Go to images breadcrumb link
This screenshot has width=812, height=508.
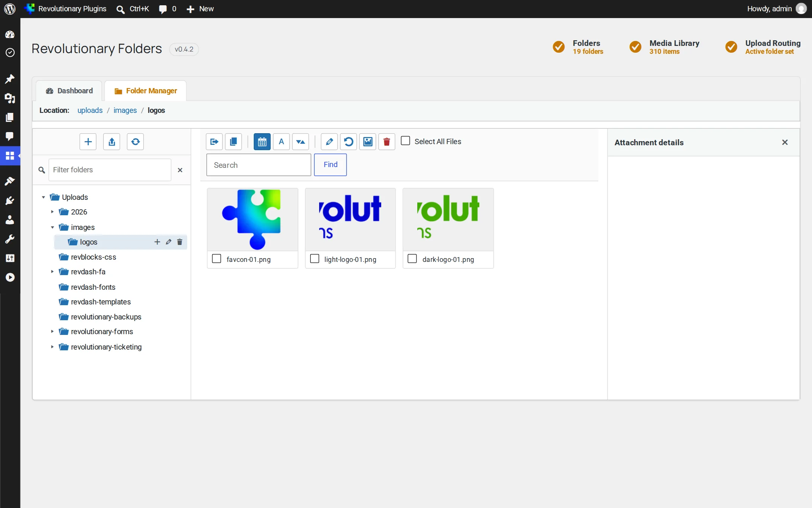pos(125,110)
